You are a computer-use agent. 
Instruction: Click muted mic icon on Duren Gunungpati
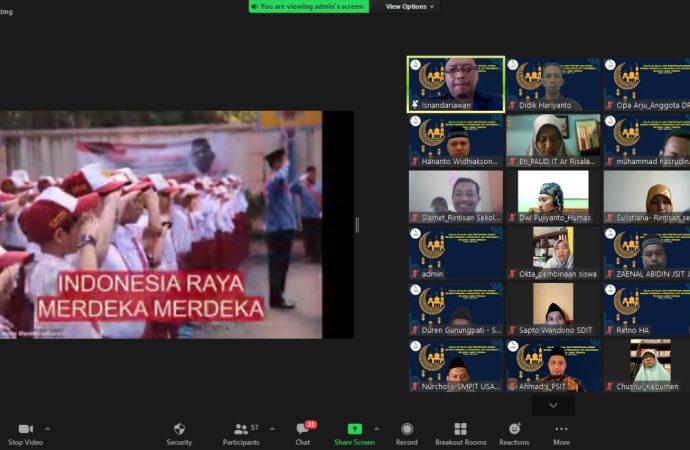pyautogui.click(x=415, y=330)
